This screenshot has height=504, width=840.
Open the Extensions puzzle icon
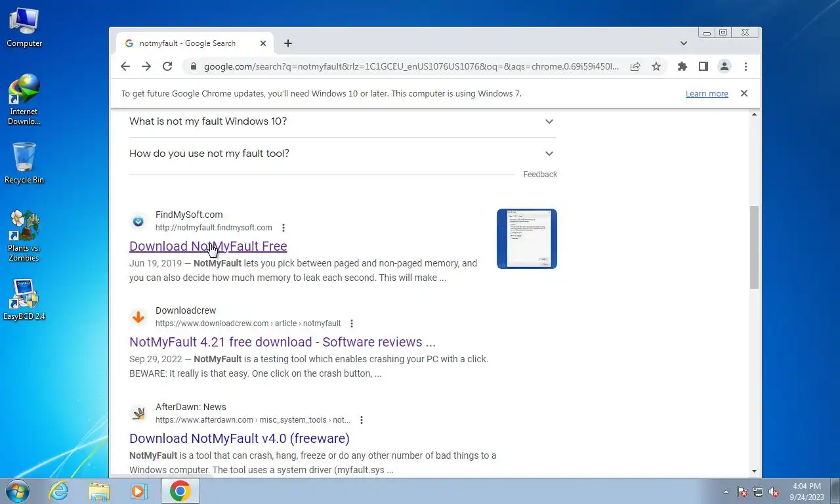pos(682,66)
